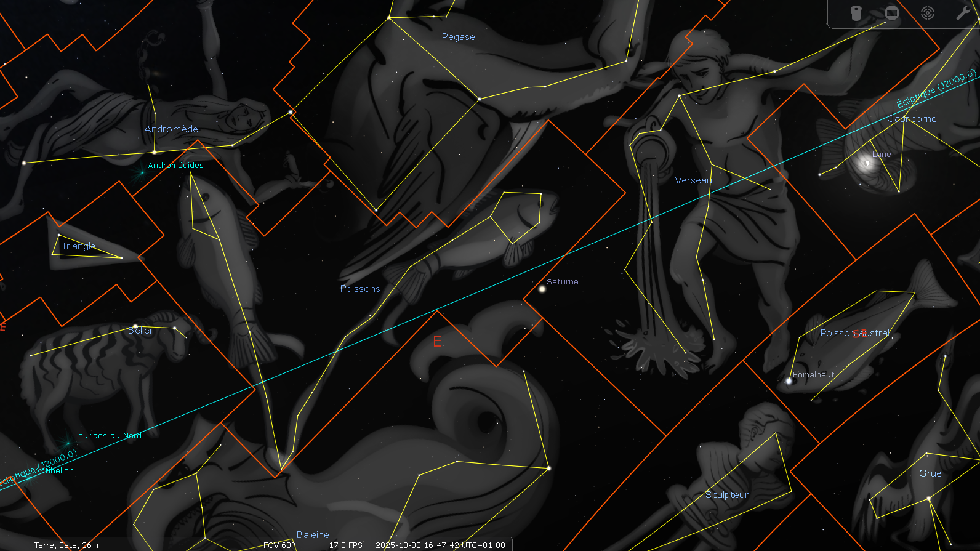Click the Sculpteur constellation label
This screenshot has width=980, height=551.
[x=727, y=495]
